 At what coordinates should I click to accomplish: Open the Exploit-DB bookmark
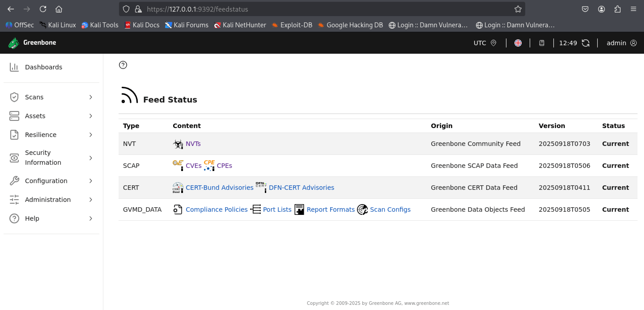[292, 25]
